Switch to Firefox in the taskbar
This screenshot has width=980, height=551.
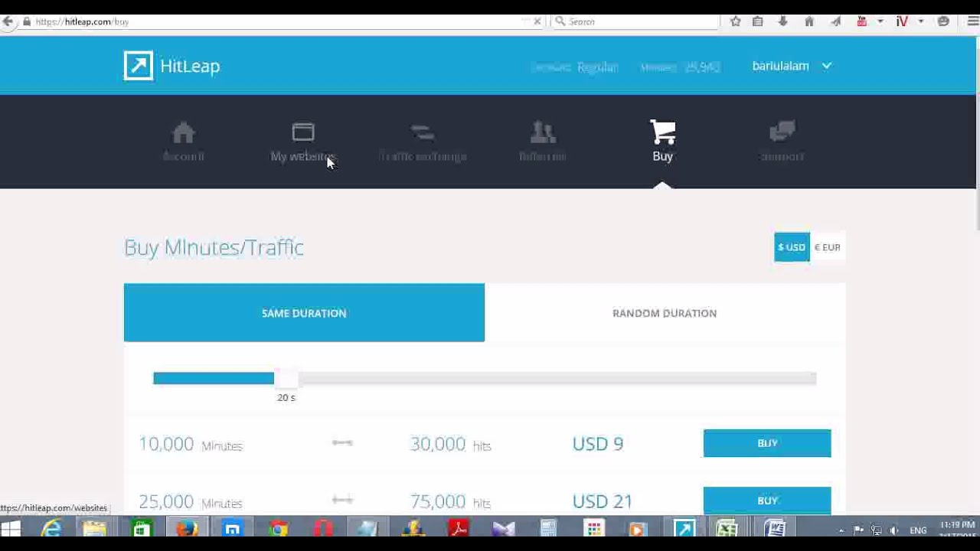pyautogui.click(x=187, y=530)
